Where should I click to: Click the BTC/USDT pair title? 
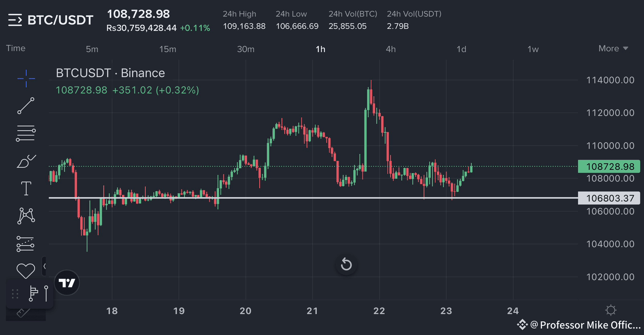tap(60, 20)
